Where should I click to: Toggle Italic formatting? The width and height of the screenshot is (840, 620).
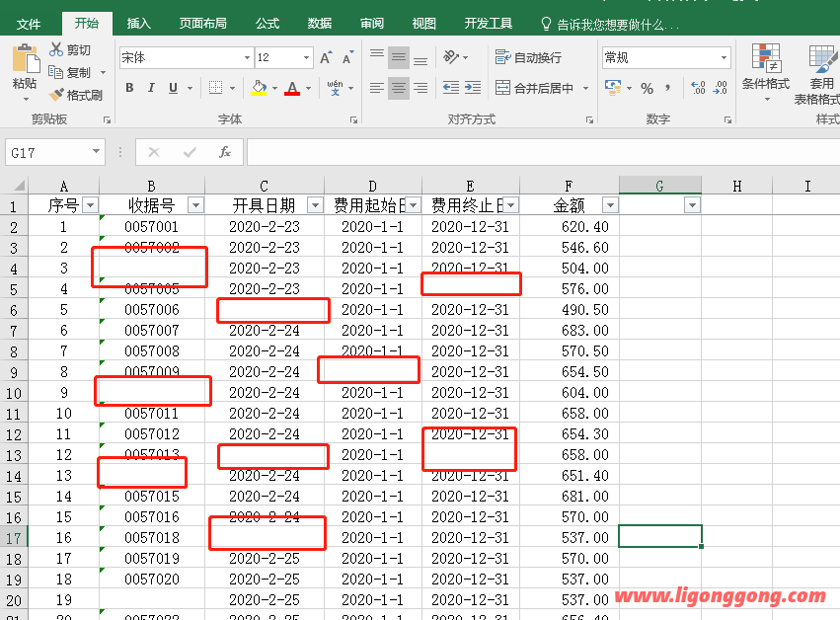tap(151, 88)
